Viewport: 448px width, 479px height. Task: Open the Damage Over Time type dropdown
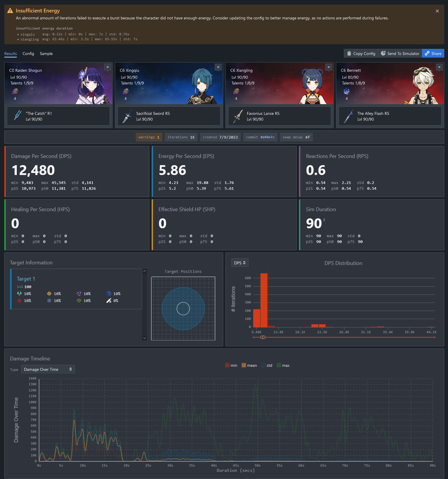click(48, 369)
